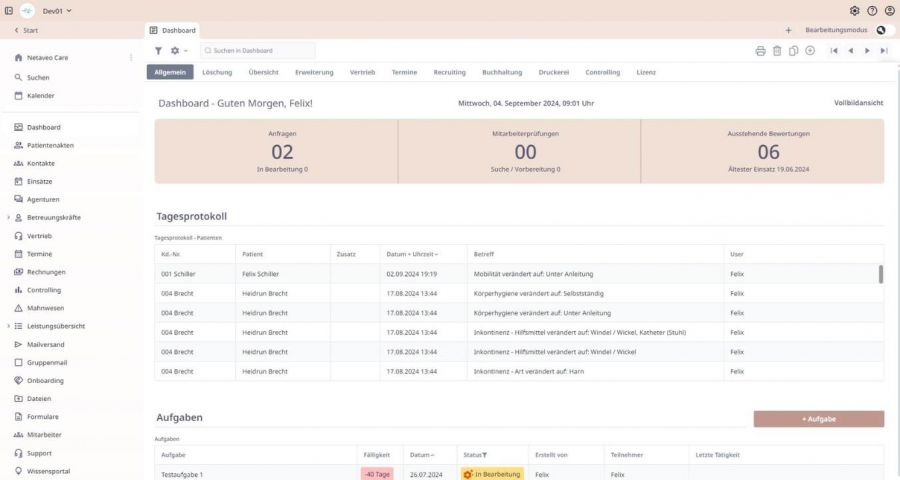Open the user account icon
The height and width of the screenshot is (480, 900).
tap(889, 10)
